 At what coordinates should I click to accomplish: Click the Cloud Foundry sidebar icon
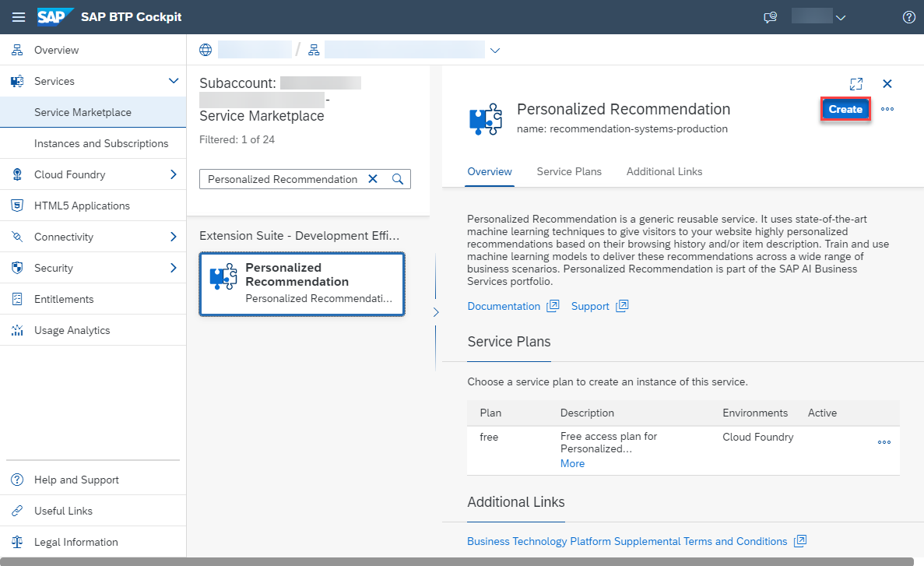(x=17, y=174)
